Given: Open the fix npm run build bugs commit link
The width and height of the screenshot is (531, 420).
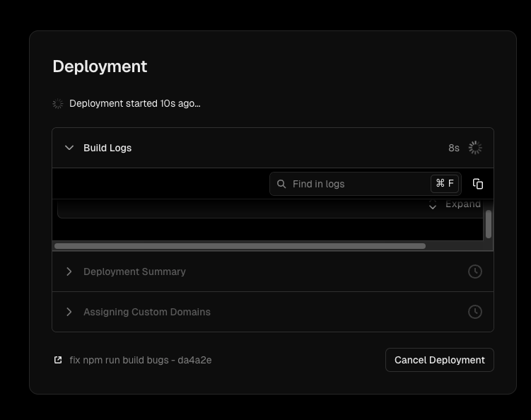Looking at the screenshot, I should click(140, 360).
